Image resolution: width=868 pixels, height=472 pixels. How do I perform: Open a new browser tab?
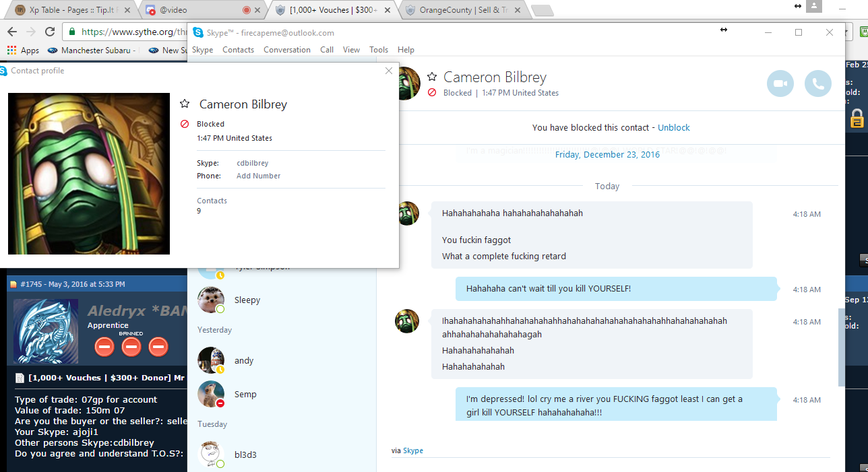(542, 10)
